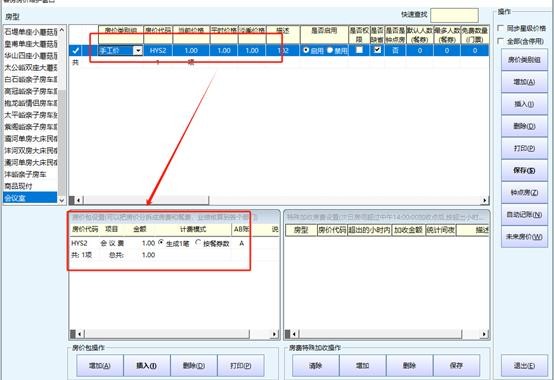Exit the window with 退出(E)
Viewport: 554px width, 380px height.
(524, 366)
